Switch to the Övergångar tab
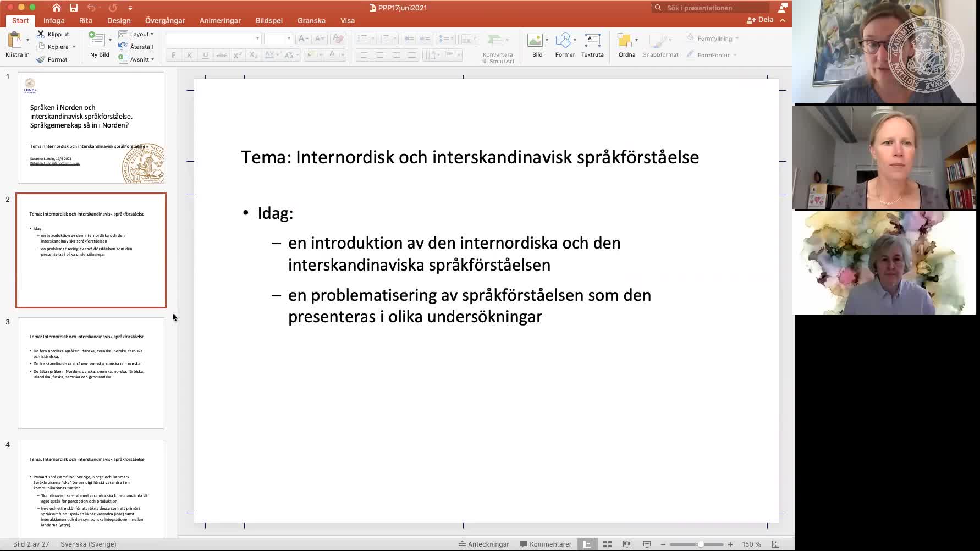The width and height of the screenshot is (980, 551). click(165, 20)
